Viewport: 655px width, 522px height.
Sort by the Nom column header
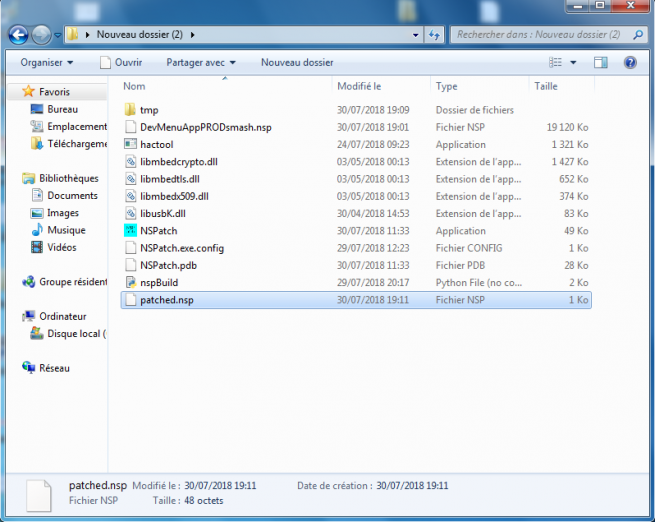pyautogui.click(x=135, y=86)
